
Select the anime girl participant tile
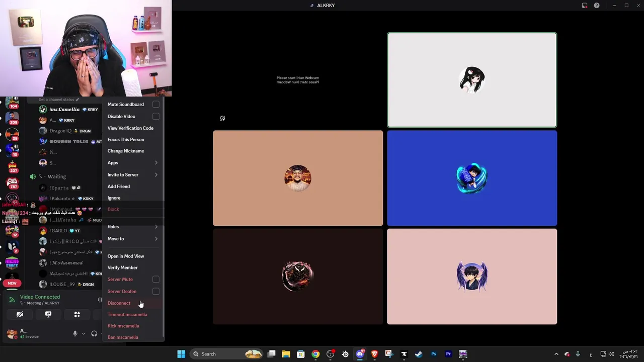click(472, 80)
